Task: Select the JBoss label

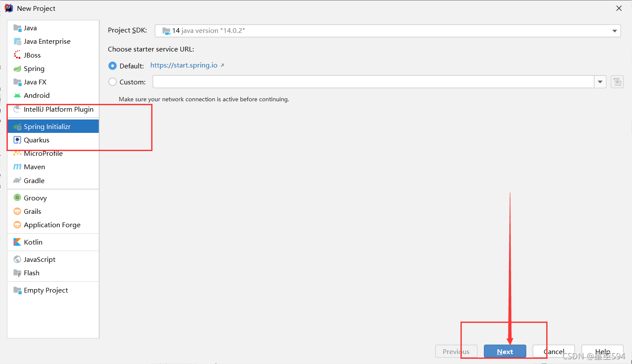Action: 32,55
